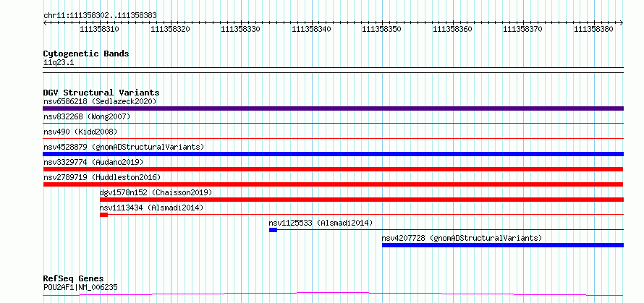Click the blue bar under nsv4528879
This screenshot has height=303, width=644.
click(x=333, y=154)
